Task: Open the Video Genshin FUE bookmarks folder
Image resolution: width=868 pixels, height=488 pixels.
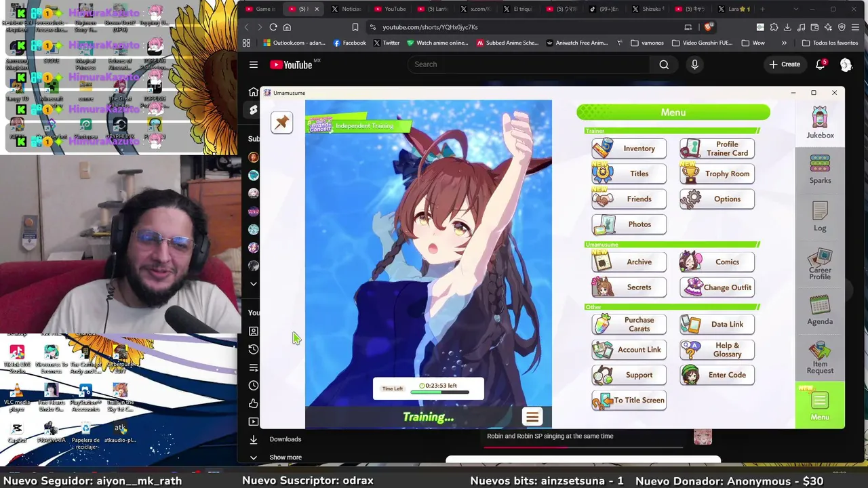Action: coord(703,43)
